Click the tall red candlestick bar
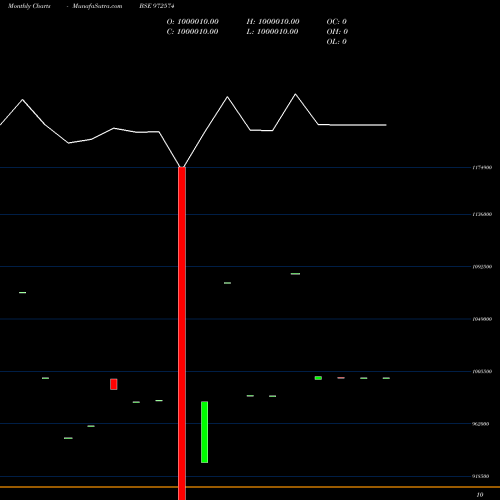Viewport: 500px width, 500px height. (x=182, y=333)
